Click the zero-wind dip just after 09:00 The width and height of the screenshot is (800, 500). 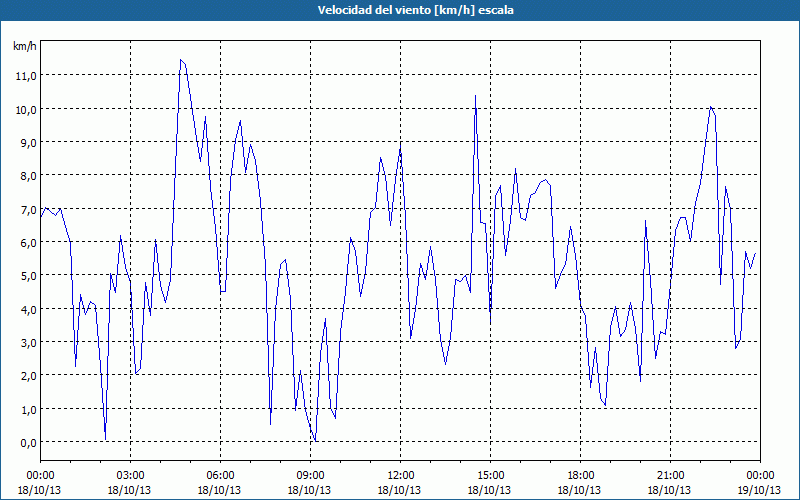click(x=315, y=440)
